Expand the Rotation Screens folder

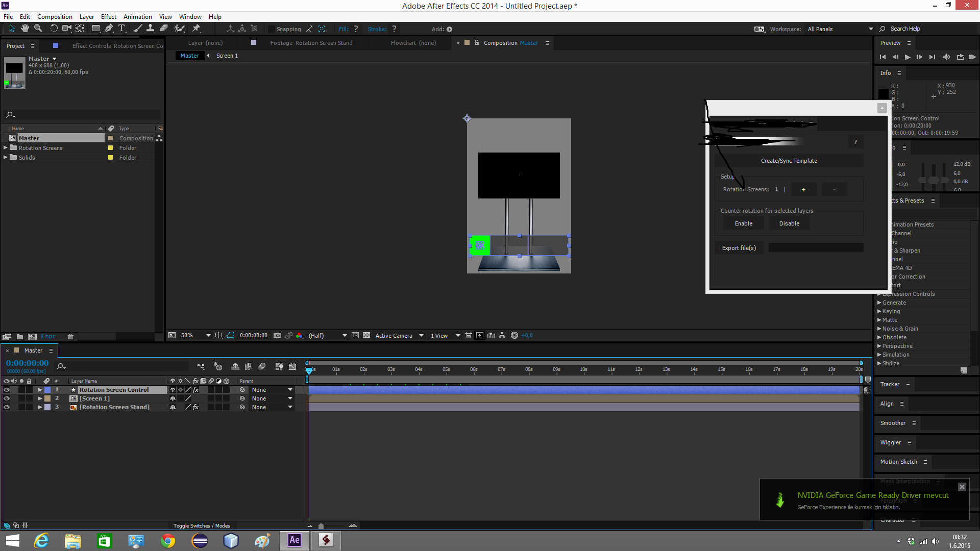point(6,148)
